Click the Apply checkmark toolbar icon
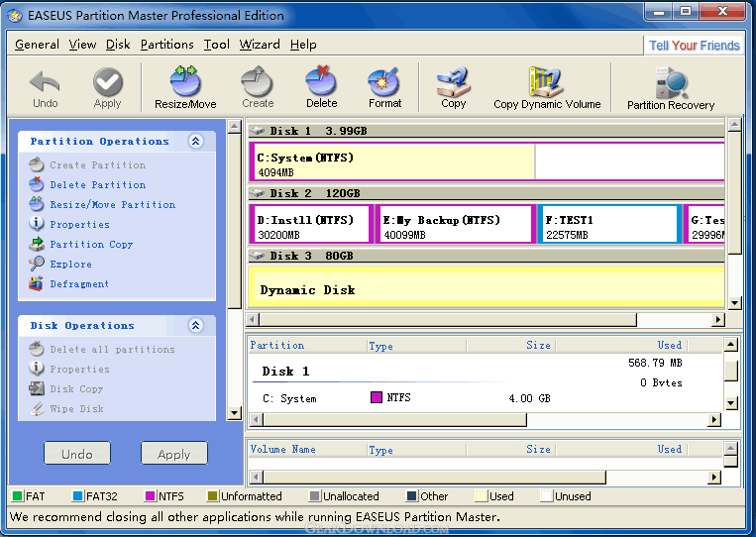The width and height of the screenshot is (756, 537). (x=108, y=82)
